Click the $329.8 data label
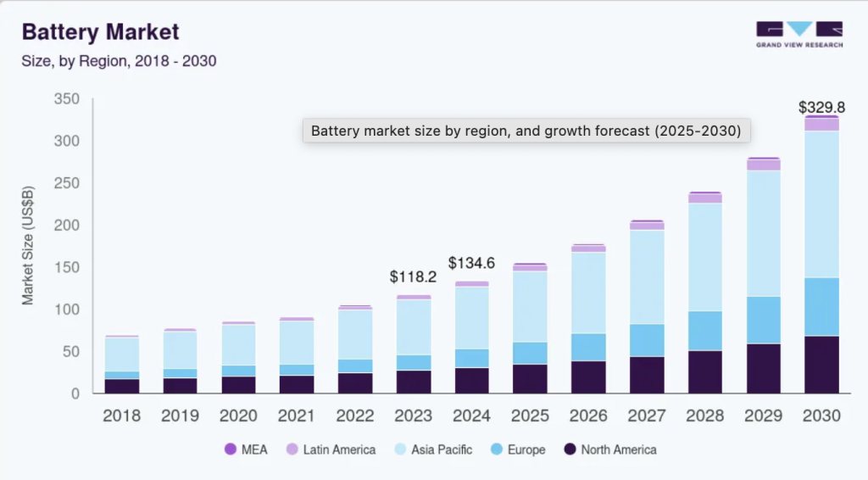 pyautogui.click(x=821, y=108)
